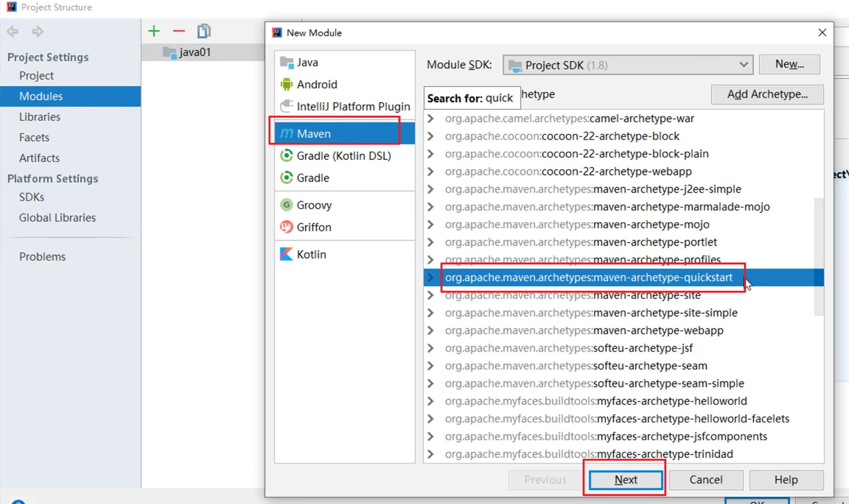The width and height of the screenshot is (849, 504).
Task: Select the java01 module in tree
Action: tap(195, 52)
